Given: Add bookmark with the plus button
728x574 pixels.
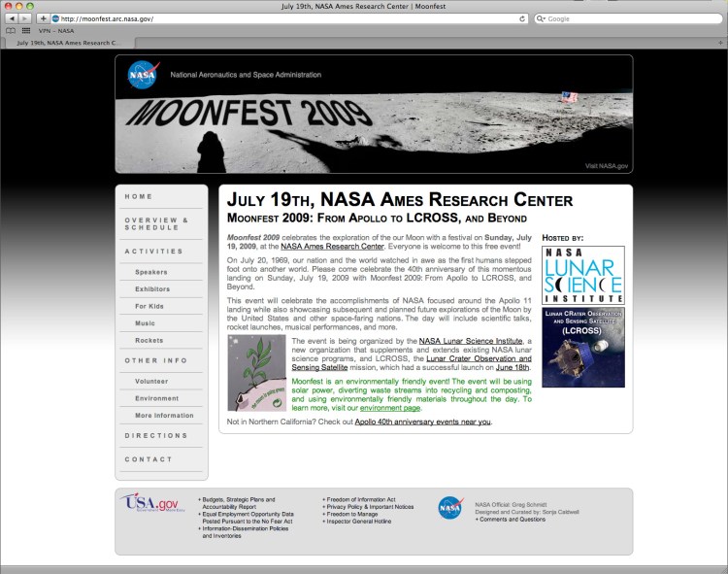Looking at the screenshot, I should pos(43,18).
